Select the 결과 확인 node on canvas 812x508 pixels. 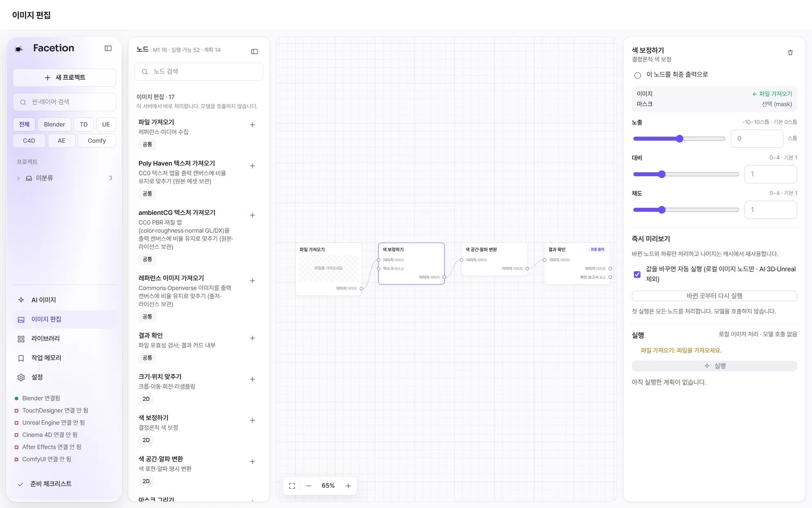pyautogui.click(x=577, y=263)
